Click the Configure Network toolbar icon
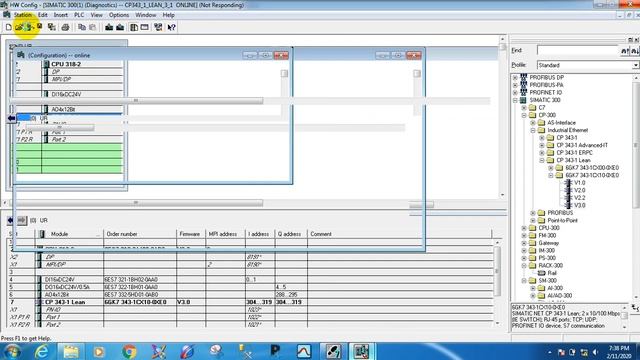The width and height of the screenshot is (640, 360). pos(158,27)
